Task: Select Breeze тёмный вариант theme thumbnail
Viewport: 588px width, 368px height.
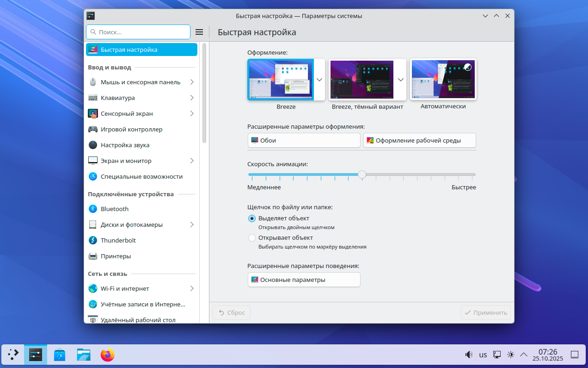Action: [x=362, y=80]
